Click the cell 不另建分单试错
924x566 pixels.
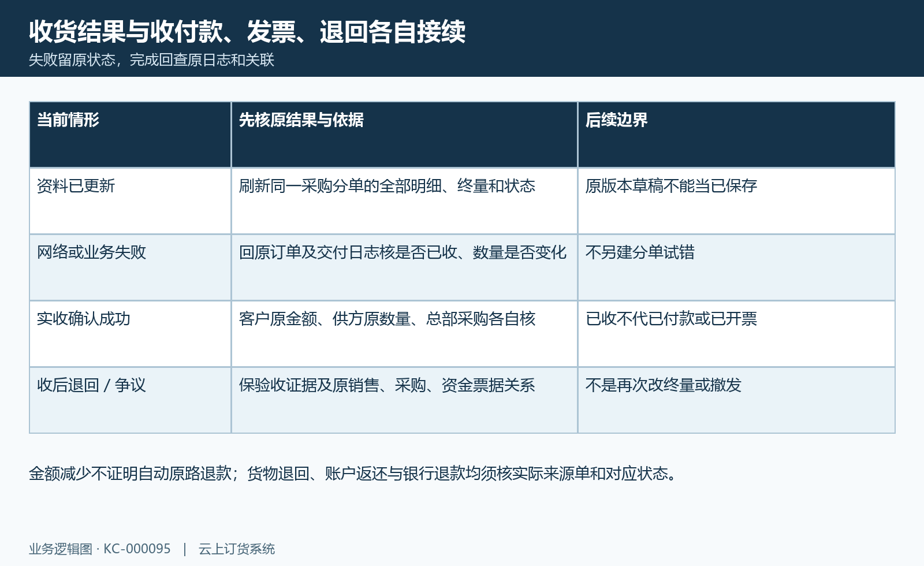pyautogui.click(x=736, y=267)
